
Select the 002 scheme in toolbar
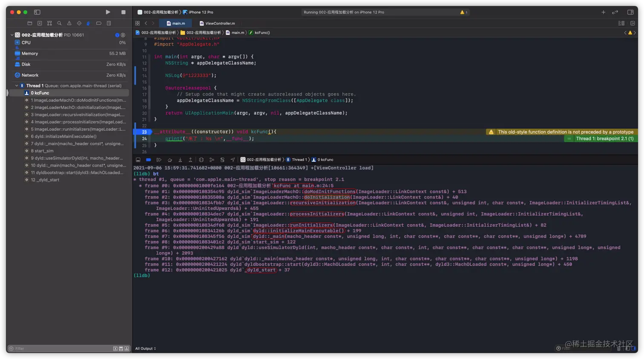(x=158, y=12)
